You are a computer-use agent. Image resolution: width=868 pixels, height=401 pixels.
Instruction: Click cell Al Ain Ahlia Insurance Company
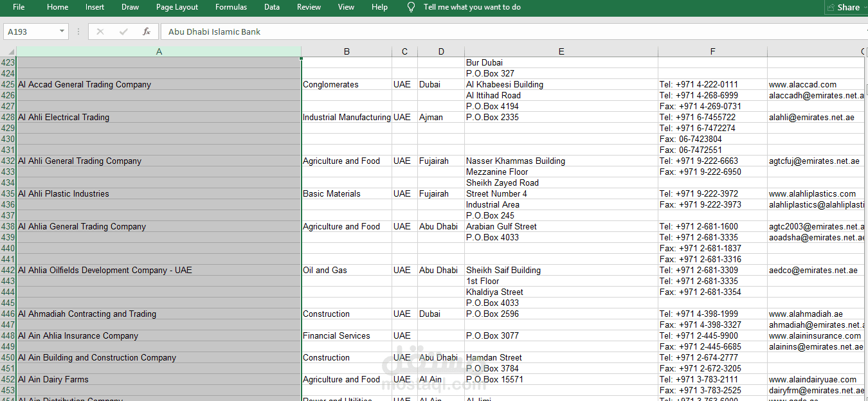[x=159, y=335]
